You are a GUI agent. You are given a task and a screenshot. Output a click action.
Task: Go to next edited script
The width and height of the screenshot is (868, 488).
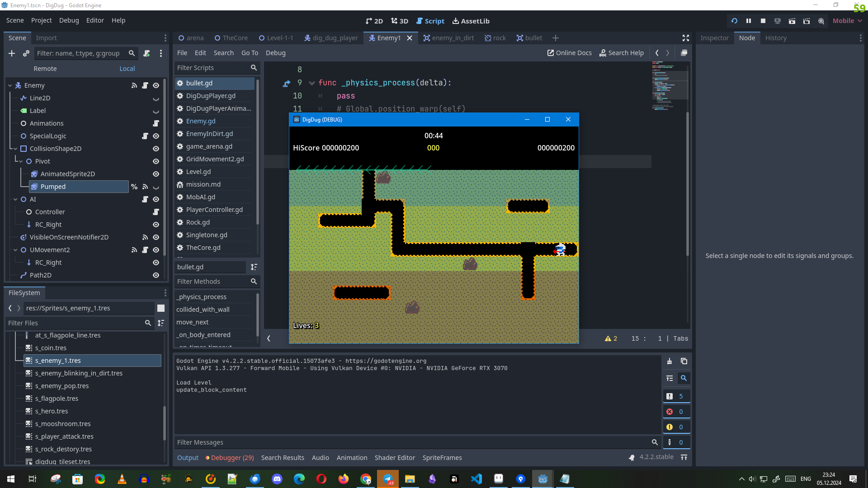tap(668, 53)
